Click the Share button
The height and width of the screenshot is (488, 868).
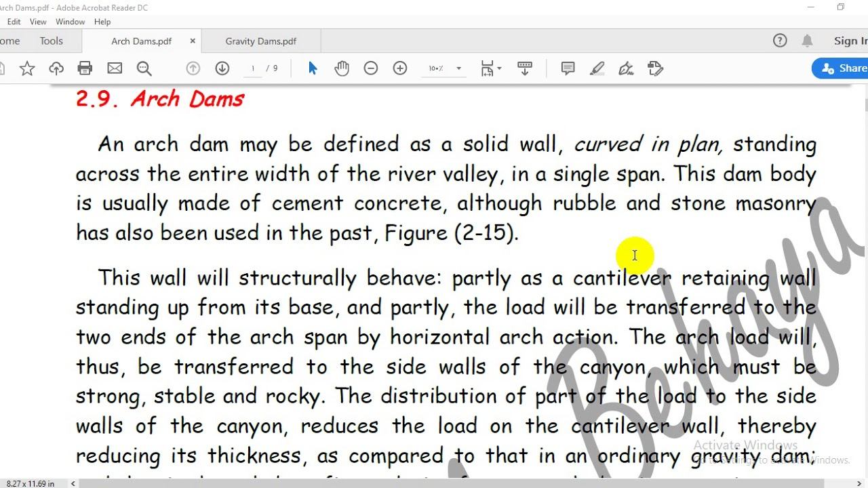coord(842,68)
